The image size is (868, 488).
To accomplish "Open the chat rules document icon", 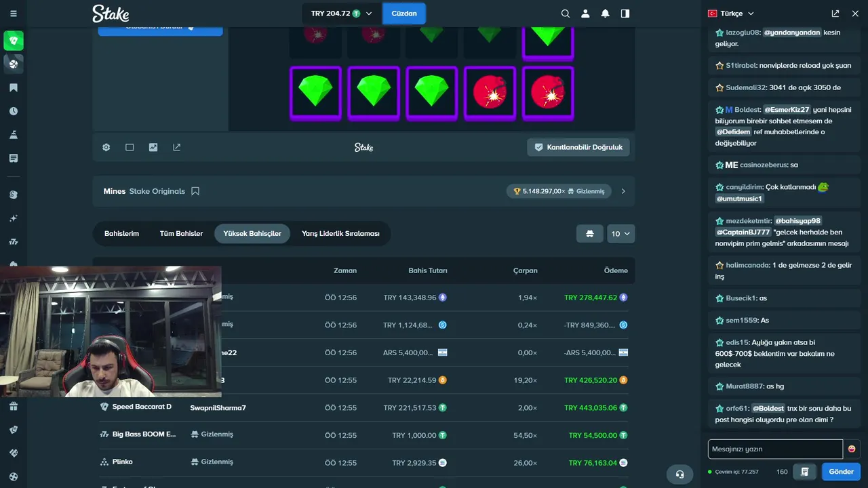I will 805,472.
